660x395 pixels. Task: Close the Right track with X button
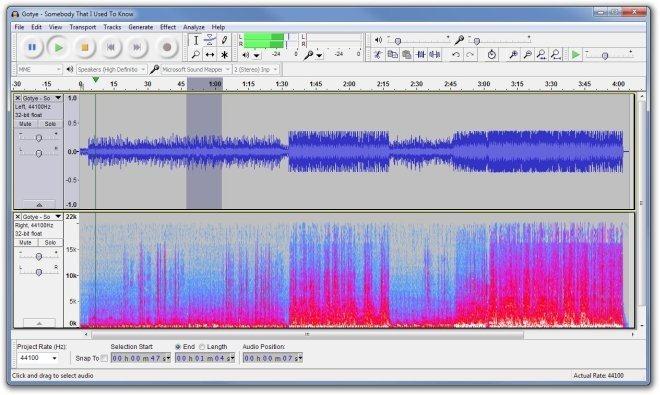pos(18,216)
